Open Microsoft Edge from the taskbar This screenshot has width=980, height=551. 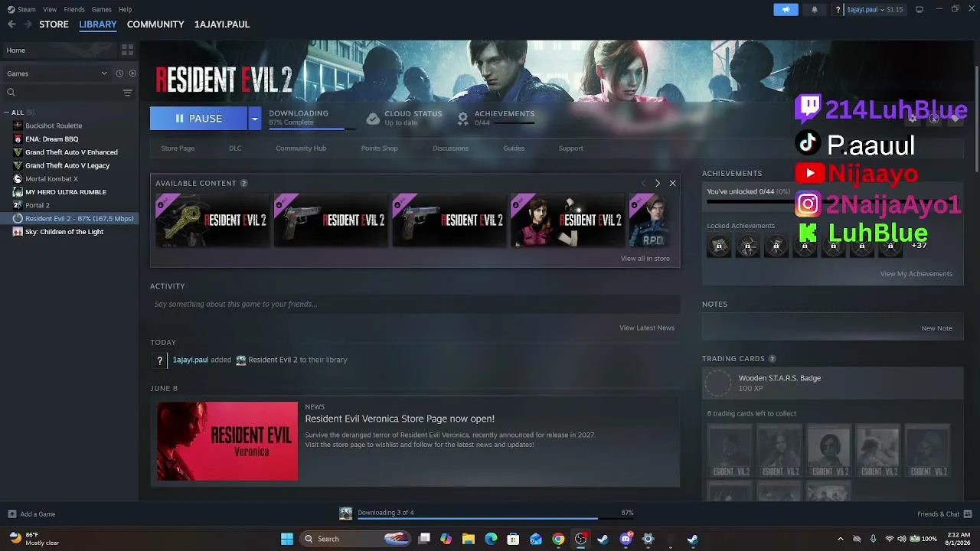point(491,539)
